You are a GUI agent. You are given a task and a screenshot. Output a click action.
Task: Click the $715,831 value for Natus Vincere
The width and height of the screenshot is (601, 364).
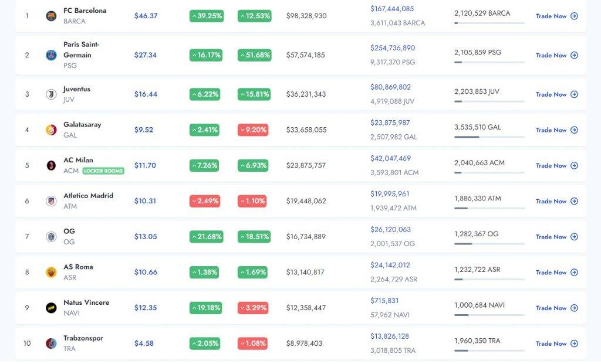point(384,301)
